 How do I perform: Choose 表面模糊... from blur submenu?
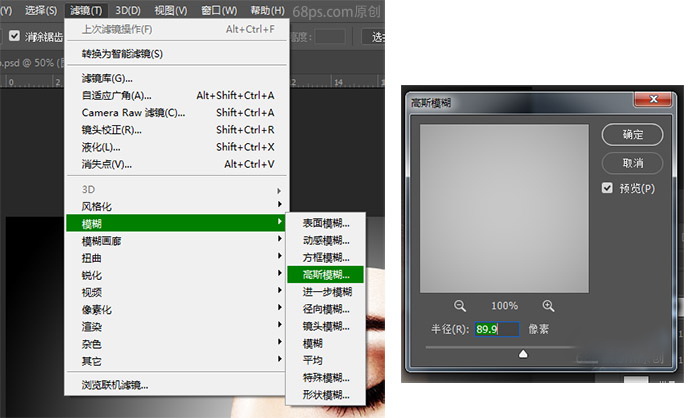[326, 223]
